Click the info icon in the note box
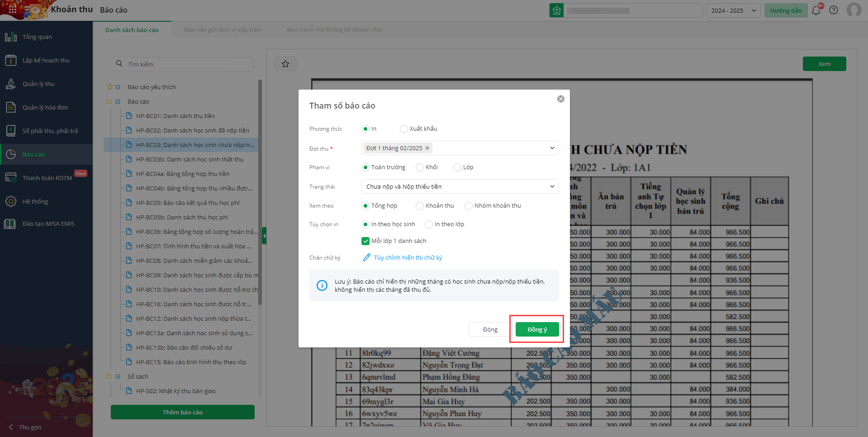The image size is (868, 437). tap(322, 285)
